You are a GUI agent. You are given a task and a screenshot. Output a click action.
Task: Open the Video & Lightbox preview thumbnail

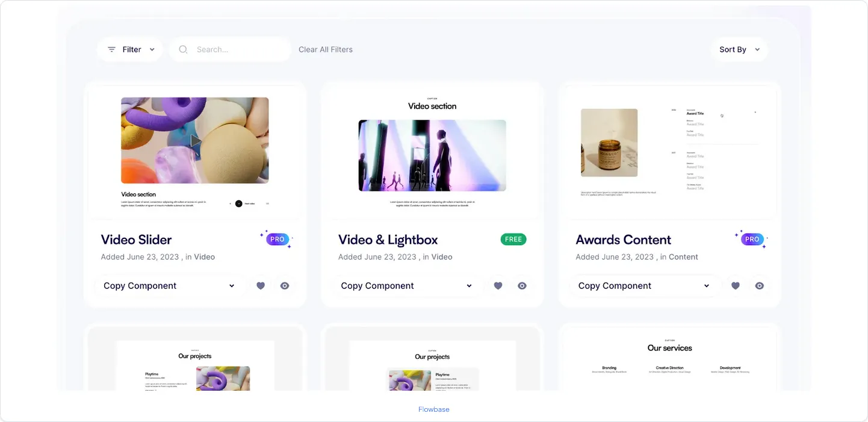(432, 152)
